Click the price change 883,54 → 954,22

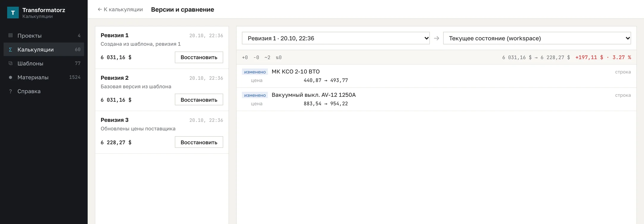pyautogui.click(x=326, y=104)
